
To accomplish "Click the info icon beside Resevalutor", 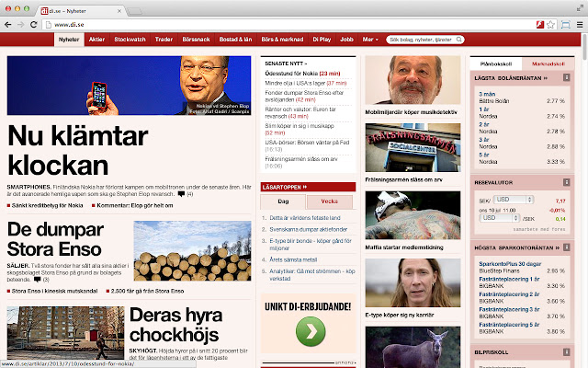I will tap(566, 182).
